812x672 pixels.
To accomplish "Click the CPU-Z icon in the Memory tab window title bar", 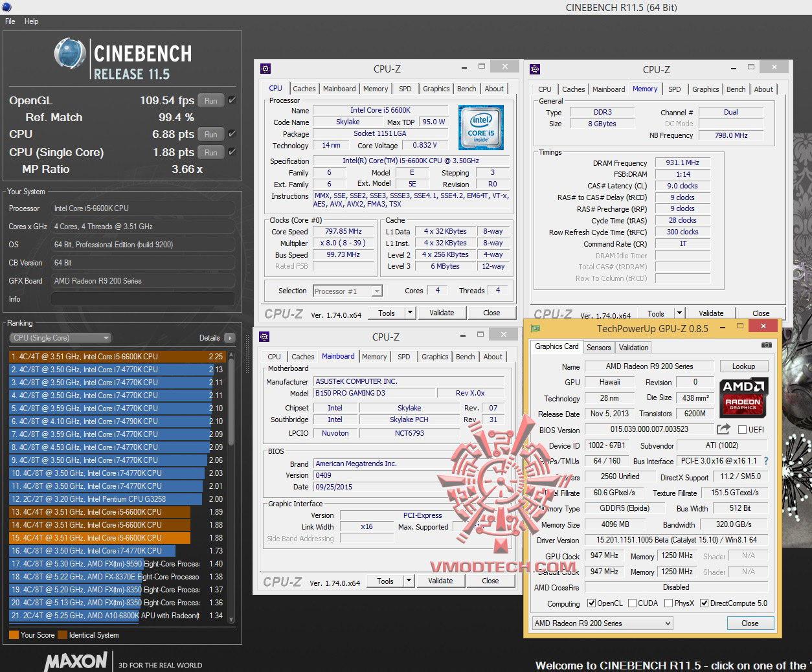I will click(535, 69).
